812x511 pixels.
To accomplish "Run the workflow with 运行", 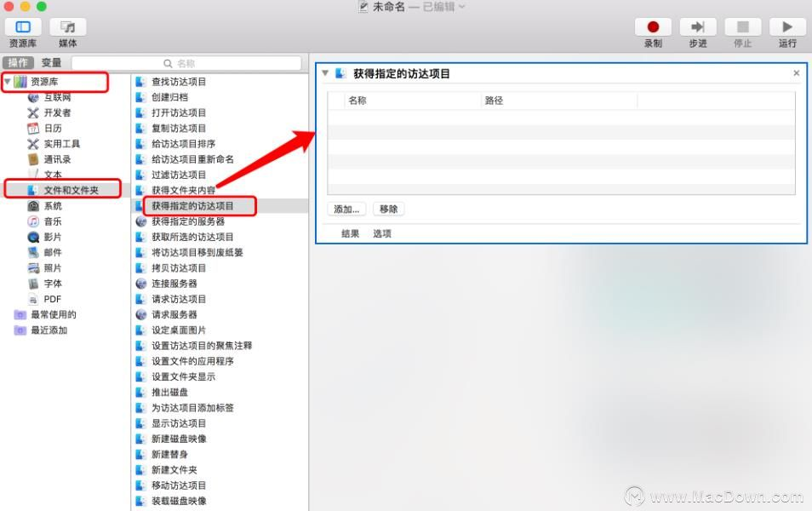I will 787,27.
